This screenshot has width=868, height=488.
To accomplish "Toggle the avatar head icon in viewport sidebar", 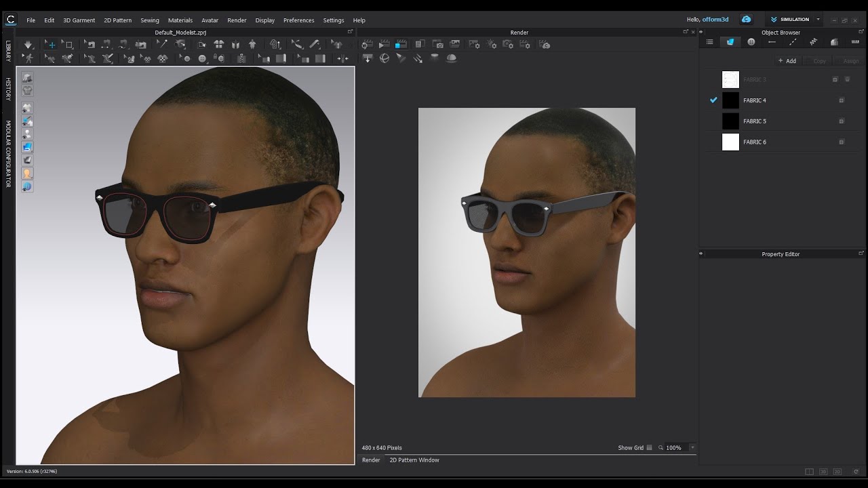I will point(28,173).
